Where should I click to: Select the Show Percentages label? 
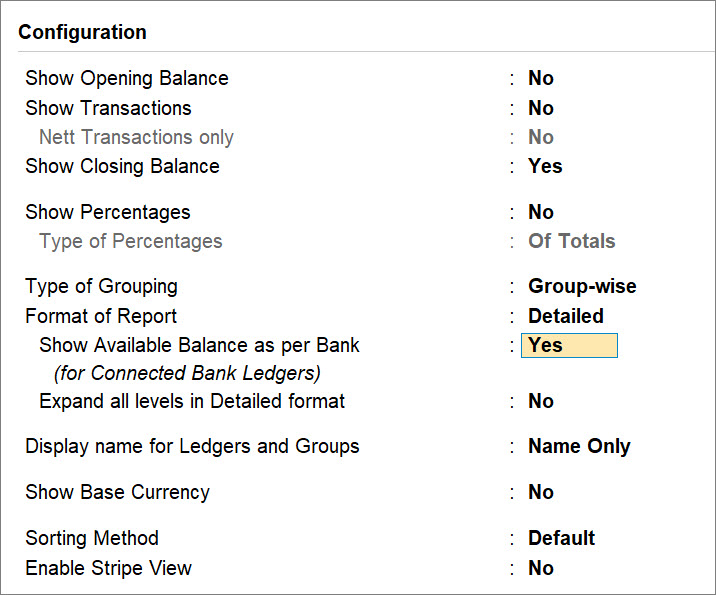pyautogui.click(x=108, y=212)
